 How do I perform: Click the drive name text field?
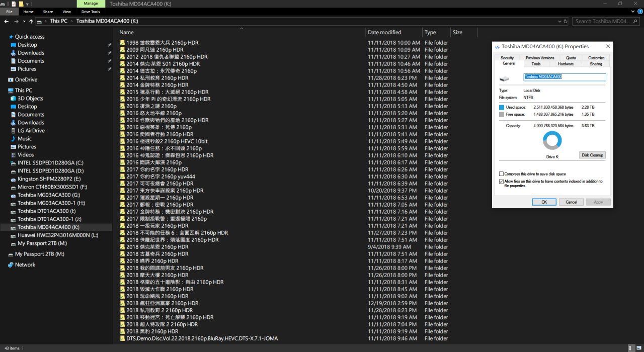(x=565, y=77)
